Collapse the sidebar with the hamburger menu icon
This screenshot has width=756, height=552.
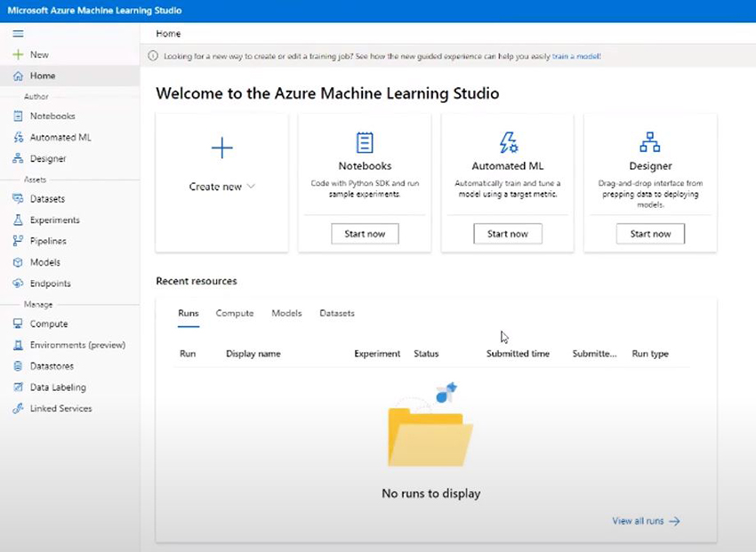pos(18,34)
